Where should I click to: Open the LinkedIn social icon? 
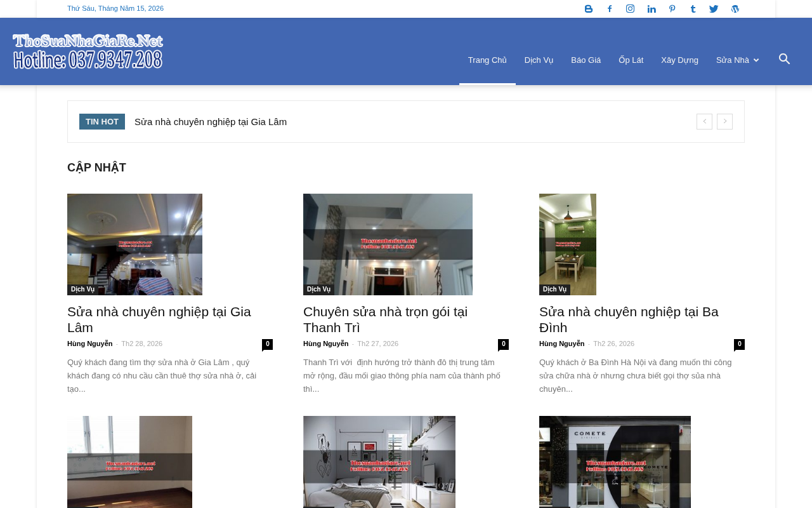[x=652, y=9]
